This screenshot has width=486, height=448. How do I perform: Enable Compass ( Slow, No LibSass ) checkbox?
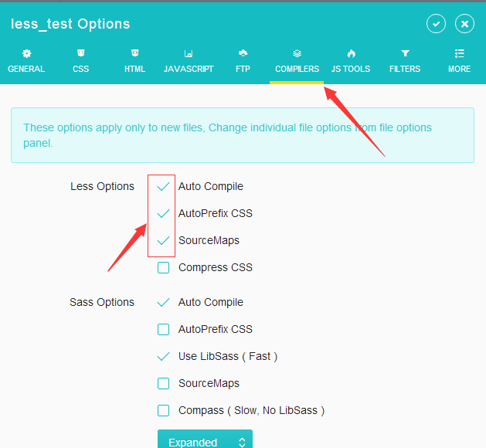tap(163, 411)
